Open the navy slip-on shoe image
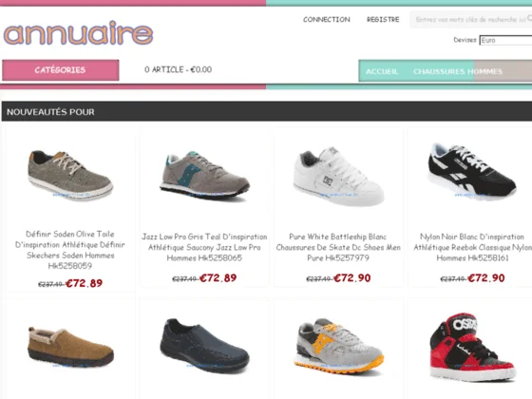The width and height of the screenshot is (532, 399). [204, 345]
